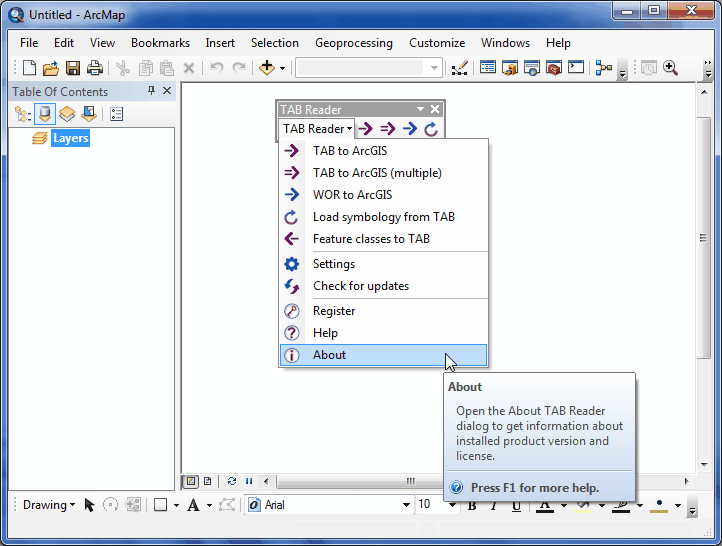Open the shape tool dropdown arrow

tap(176, 505)
